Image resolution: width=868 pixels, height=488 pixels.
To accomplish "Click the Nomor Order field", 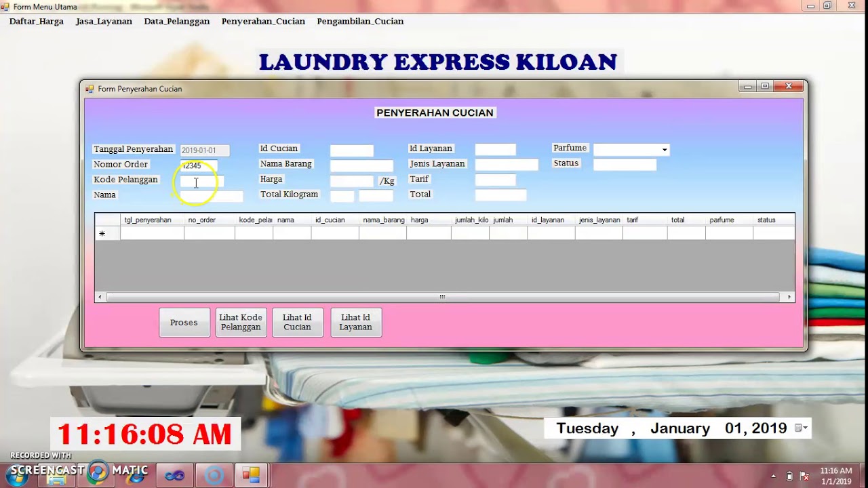I will pyautogui.click(x=199, y=165).
